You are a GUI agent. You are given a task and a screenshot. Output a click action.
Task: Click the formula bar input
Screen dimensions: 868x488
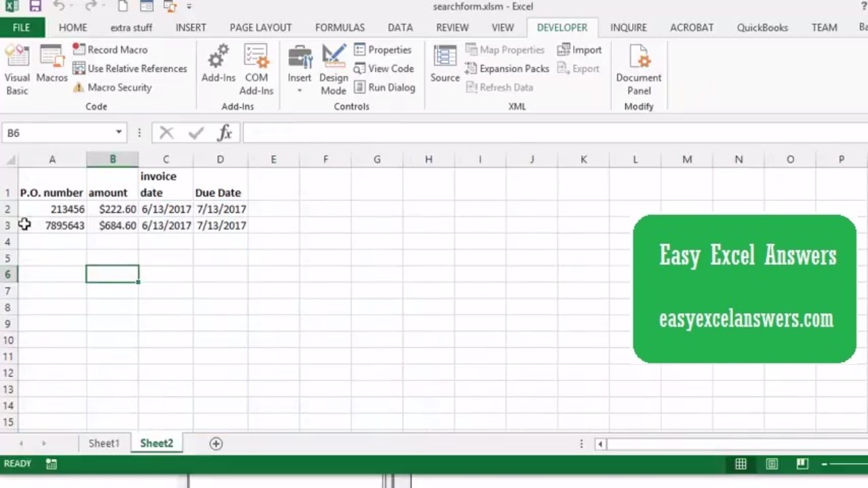coord(555,133)
